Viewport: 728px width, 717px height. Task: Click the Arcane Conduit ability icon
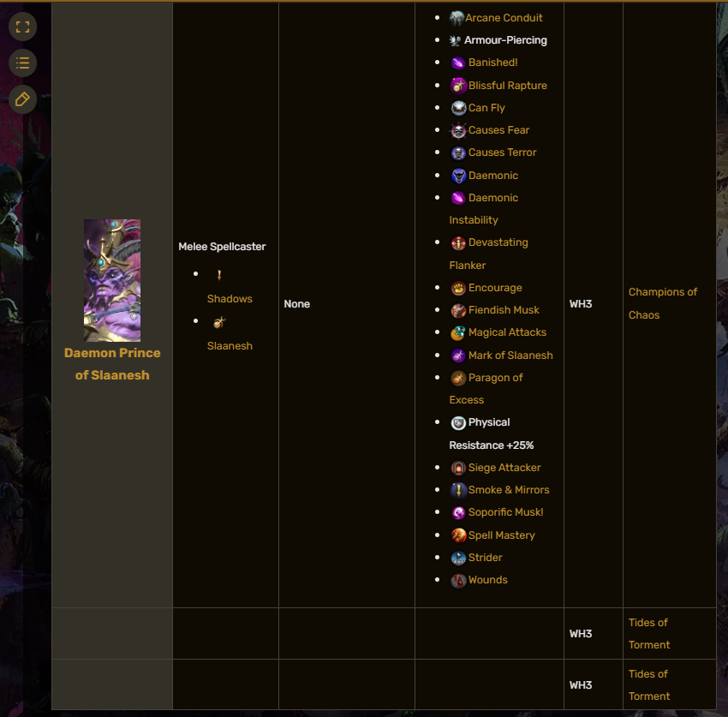point(456,18)
